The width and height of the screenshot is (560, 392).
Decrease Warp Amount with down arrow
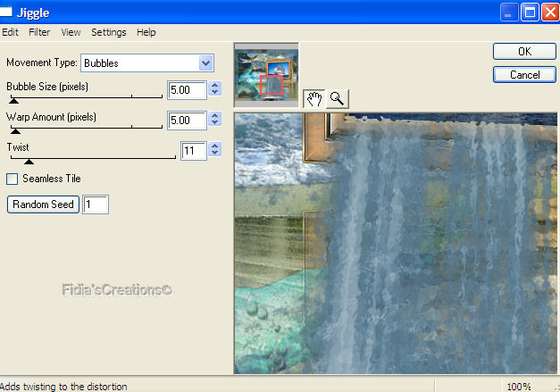(x=214, y=122)
